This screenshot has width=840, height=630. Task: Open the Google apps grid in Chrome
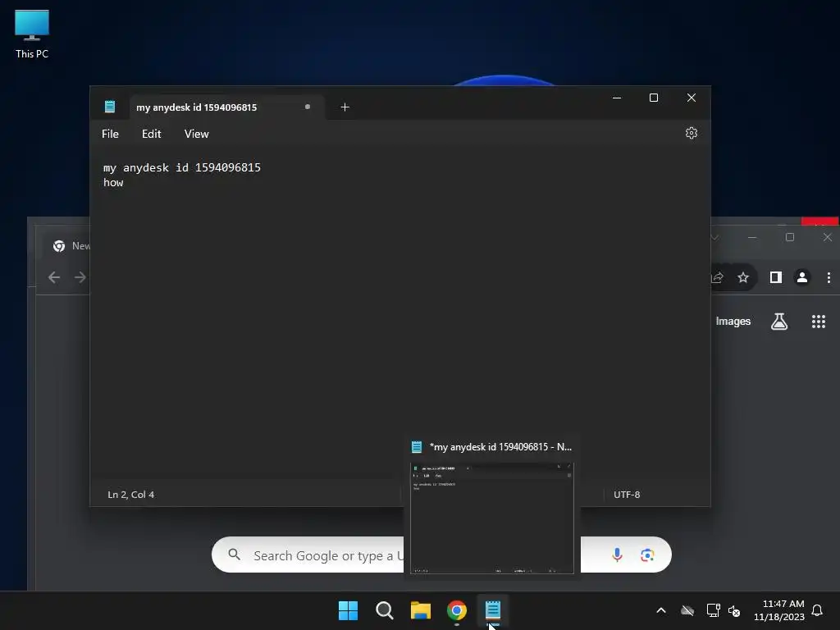(818, 322)
